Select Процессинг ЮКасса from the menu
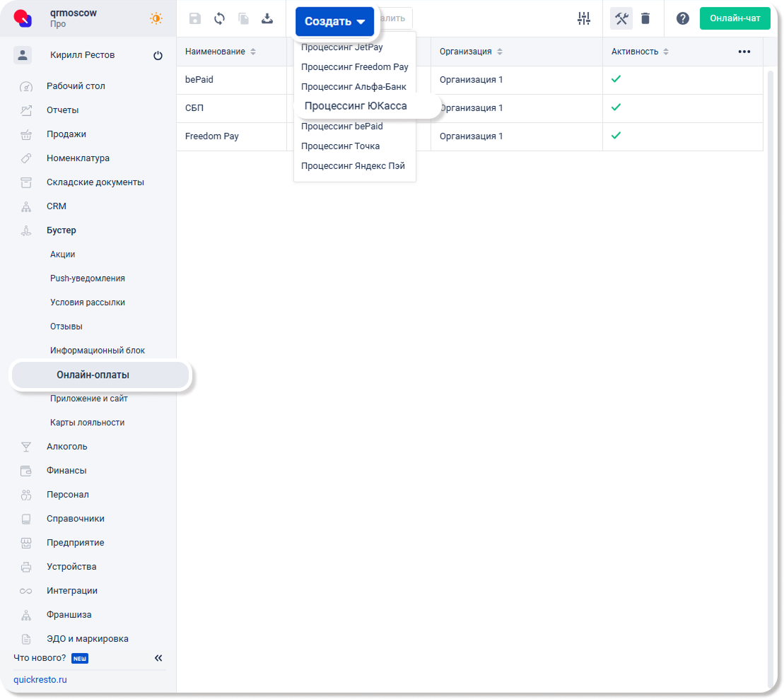 pos(356,106)
